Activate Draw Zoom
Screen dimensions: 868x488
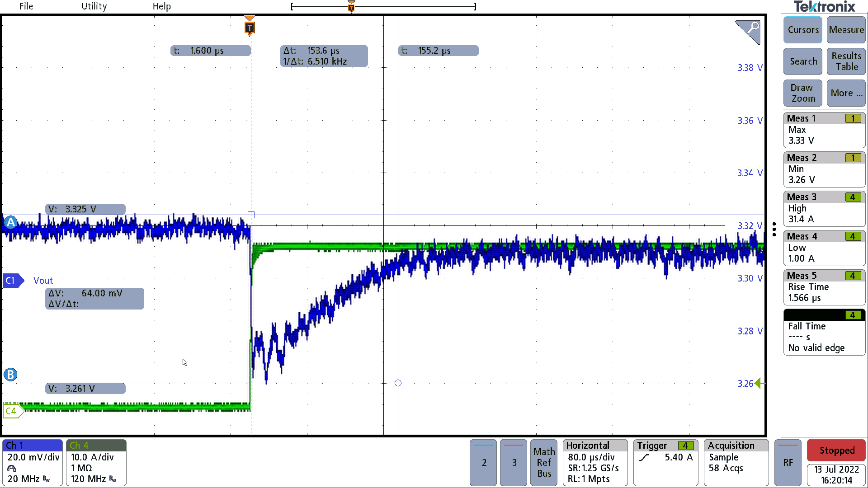(803, 93)
